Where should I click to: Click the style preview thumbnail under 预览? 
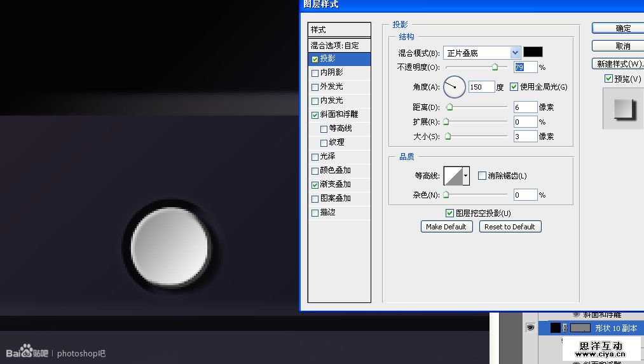[x=621, y=109]
